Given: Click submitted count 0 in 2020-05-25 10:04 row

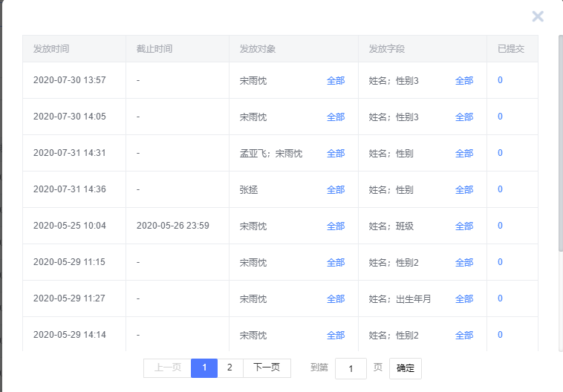Looking at the screenshot, I should [x=500, y=226].
